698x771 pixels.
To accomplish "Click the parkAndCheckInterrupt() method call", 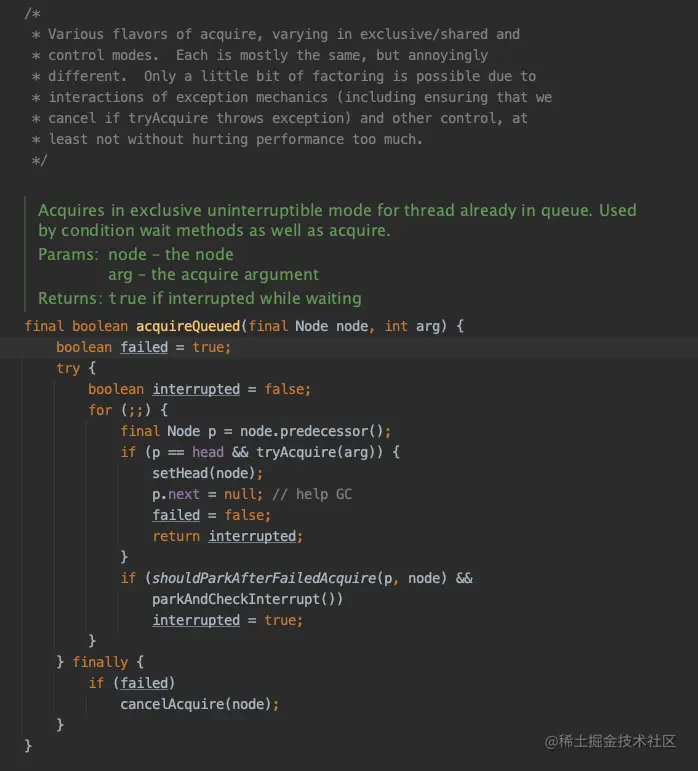I will [247, 599].
